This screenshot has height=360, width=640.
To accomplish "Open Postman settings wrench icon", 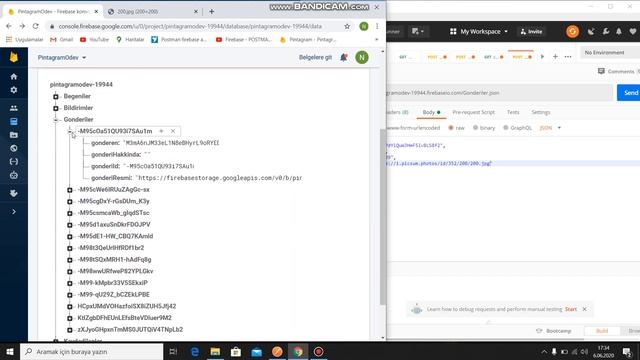I will coord(606,31).
